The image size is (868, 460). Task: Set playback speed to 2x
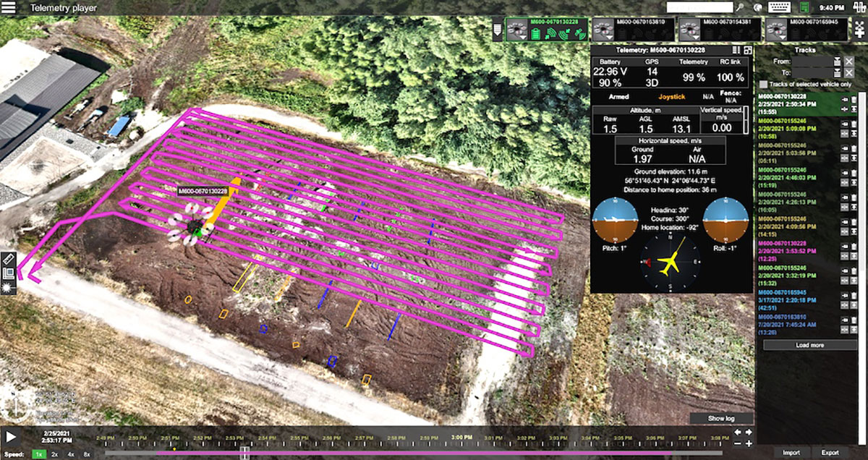55,453
